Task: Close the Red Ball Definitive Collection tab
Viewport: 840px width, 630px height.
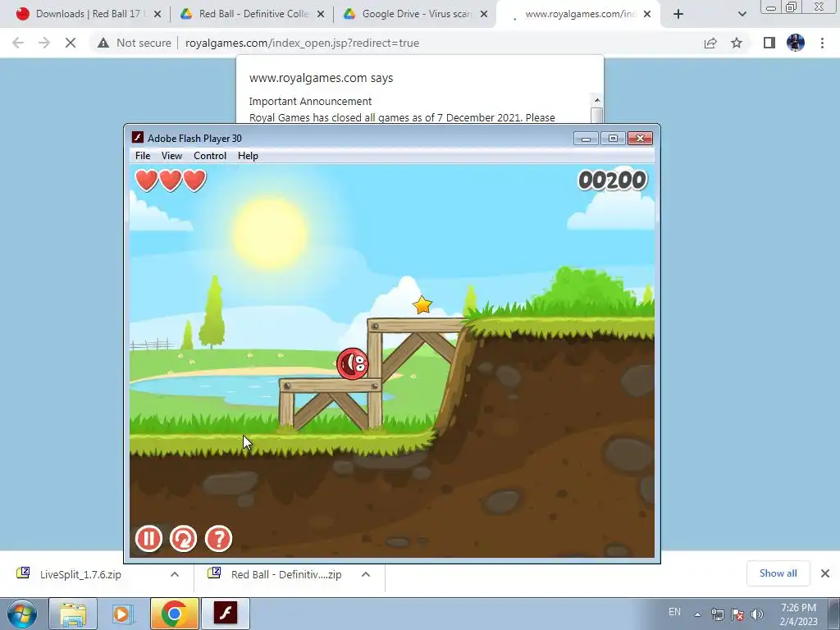Action: click(x=321, y=14)
